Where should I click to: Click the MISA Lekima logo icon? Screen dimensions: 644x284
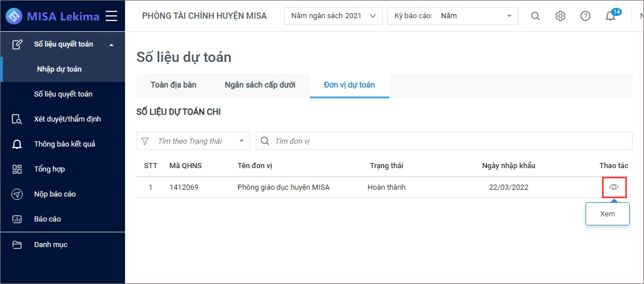coord(14,16)
